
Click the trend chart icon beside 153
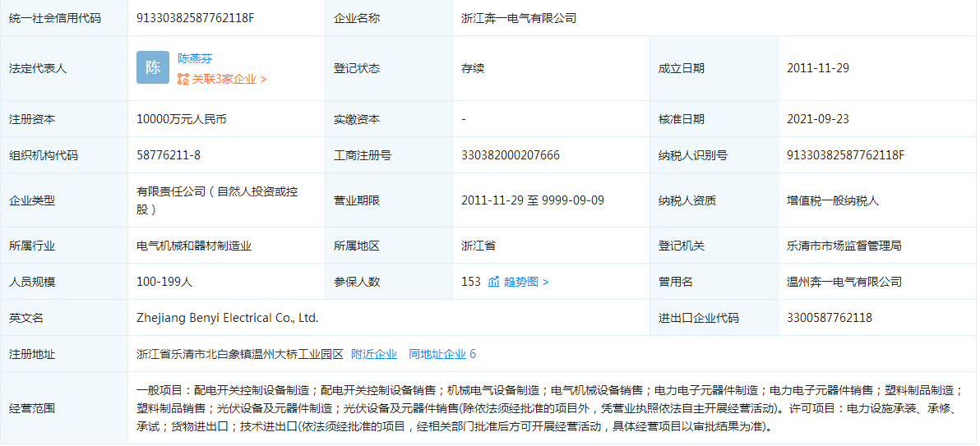pyautogui.click(x=494, y=282)
